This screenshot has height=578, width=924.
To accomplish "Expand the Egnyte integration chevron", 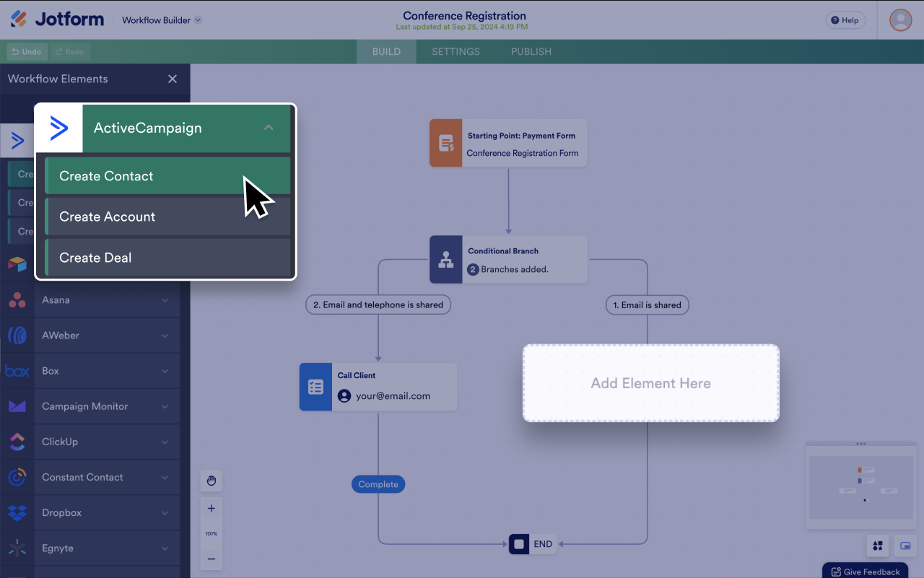I will 165,548.
